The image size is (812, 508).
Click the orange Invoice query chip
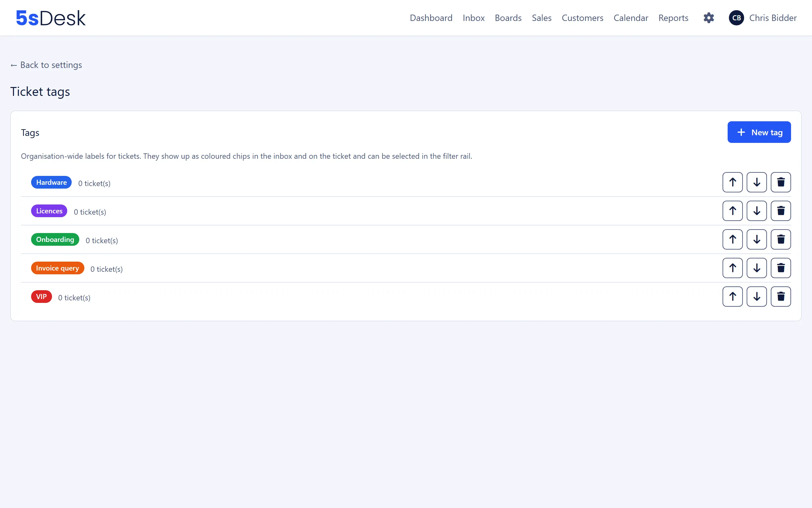click(x=57, y=268)
